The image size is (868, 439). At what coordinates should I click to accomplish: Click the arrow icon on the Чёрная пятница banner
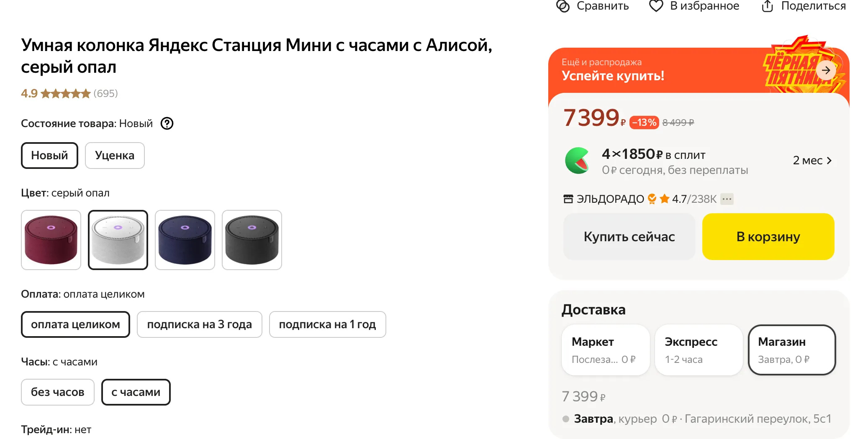(x=826, y=70)
